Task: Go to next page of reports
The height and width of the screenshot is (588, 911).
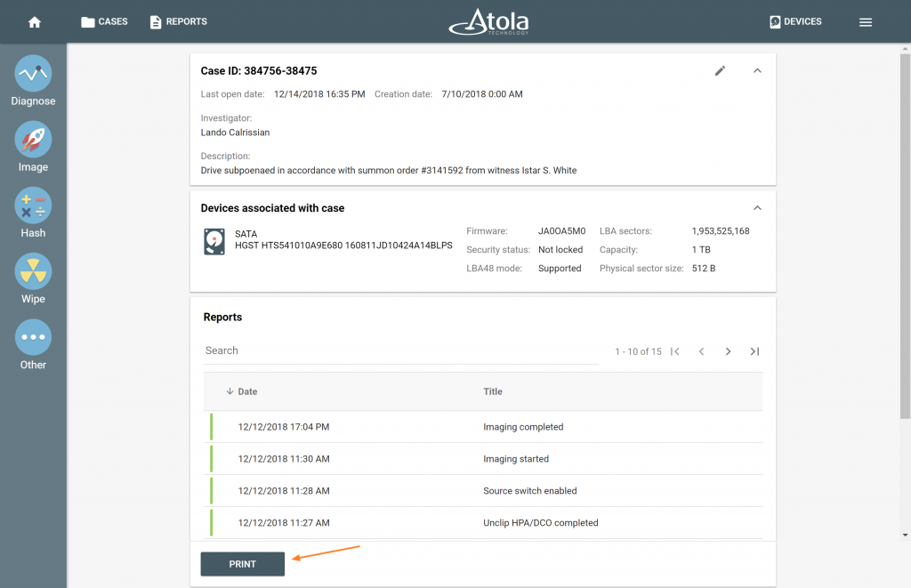Action: click(728, 351)
